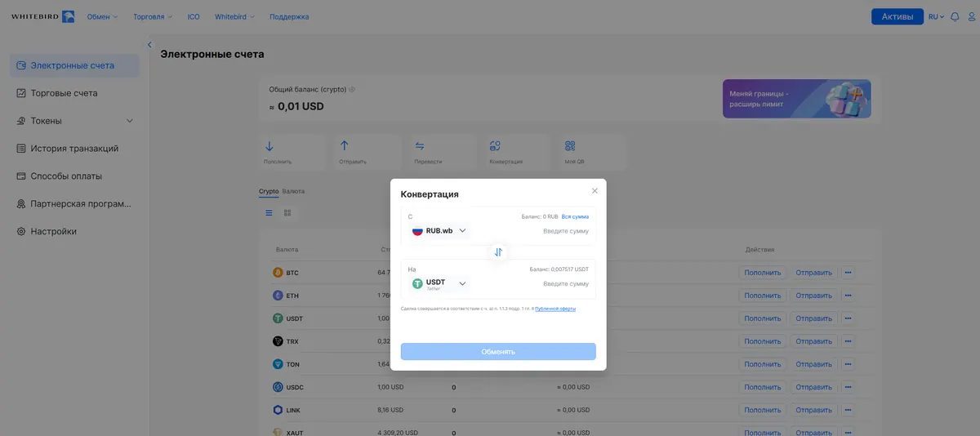
Task: Open the USDT target currency dropdown
Action: click(439, 283)
